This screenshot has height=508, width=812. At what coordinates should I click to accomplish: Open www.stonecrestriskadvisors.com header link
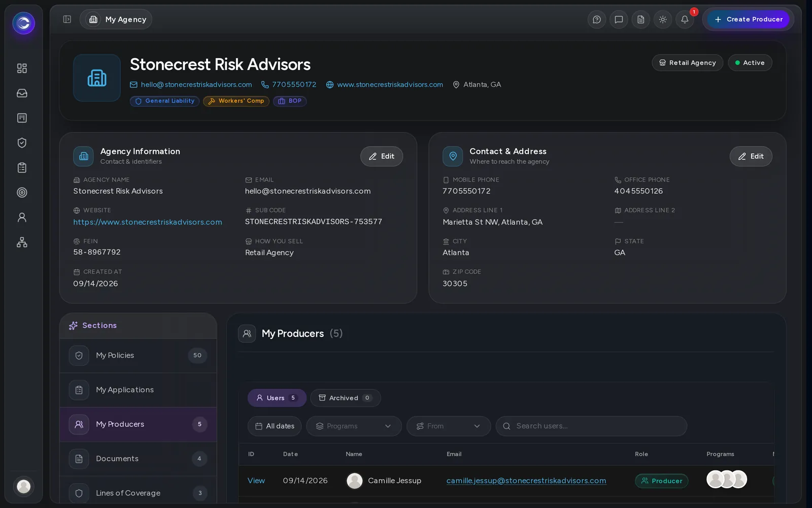(x=385, y=84)
